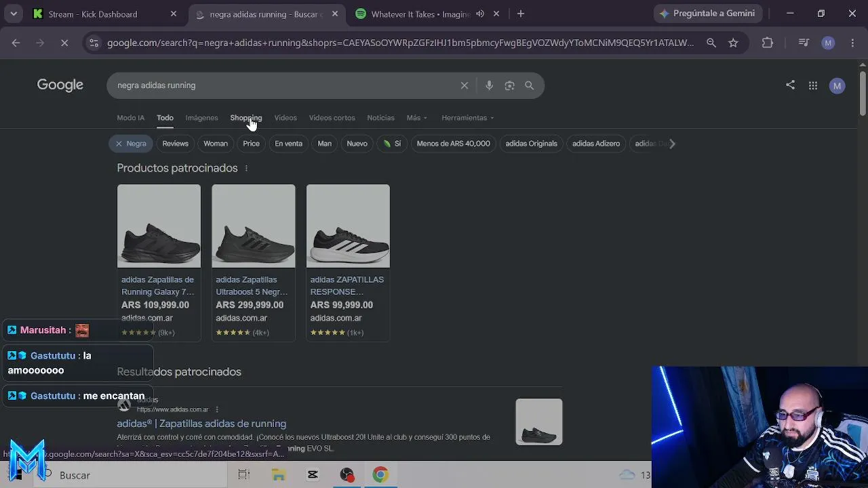Viewport: 868px width, 488px height.
Task: Click the Pregúntale a Gemini button
Action: click(708, 14)
